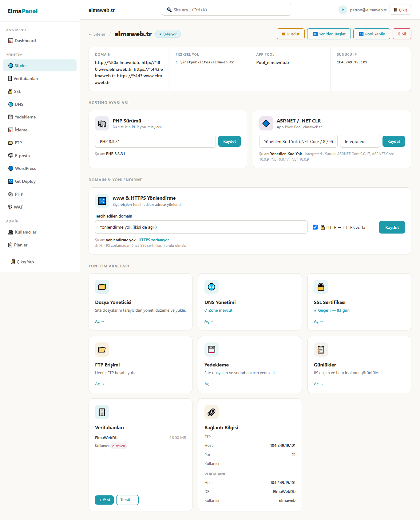Open FTP Erişimi via Aç → link

click(x=100, y=384)
